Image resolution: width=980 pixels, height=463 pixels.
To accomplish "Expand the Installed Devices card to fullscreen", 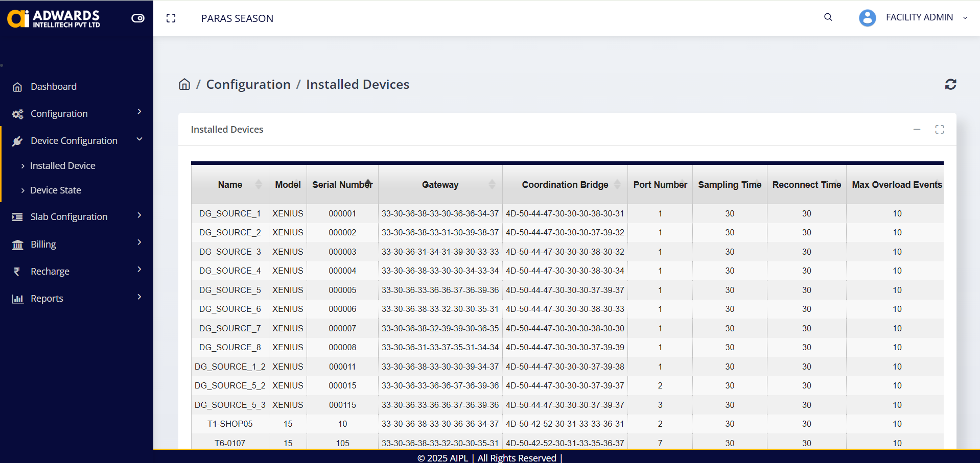I will [x=939, y=130].
